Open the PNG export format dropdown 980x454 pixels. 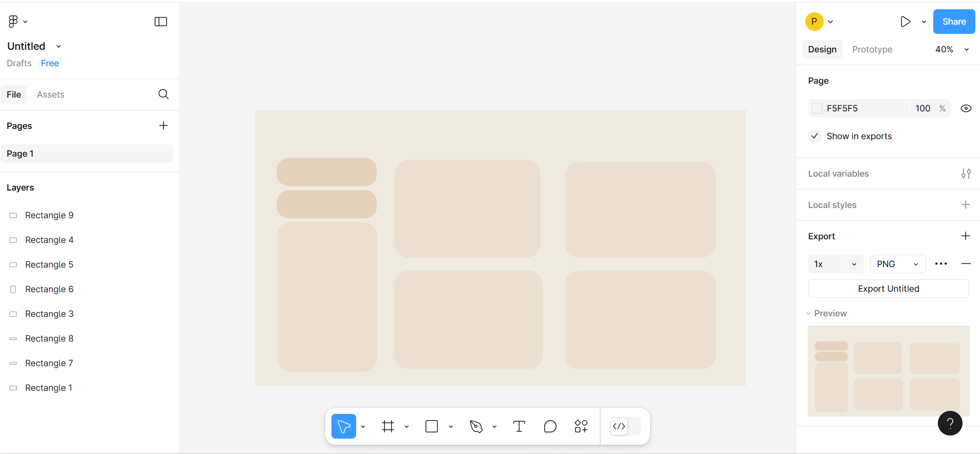(897, 264)
